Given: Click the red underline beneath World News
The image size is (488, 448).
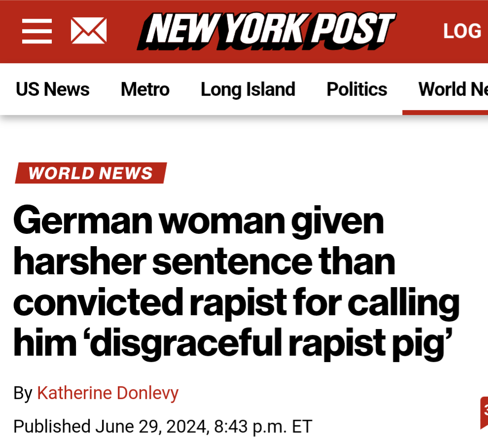Looking at the screenshot, I should (x=445, y=112).
